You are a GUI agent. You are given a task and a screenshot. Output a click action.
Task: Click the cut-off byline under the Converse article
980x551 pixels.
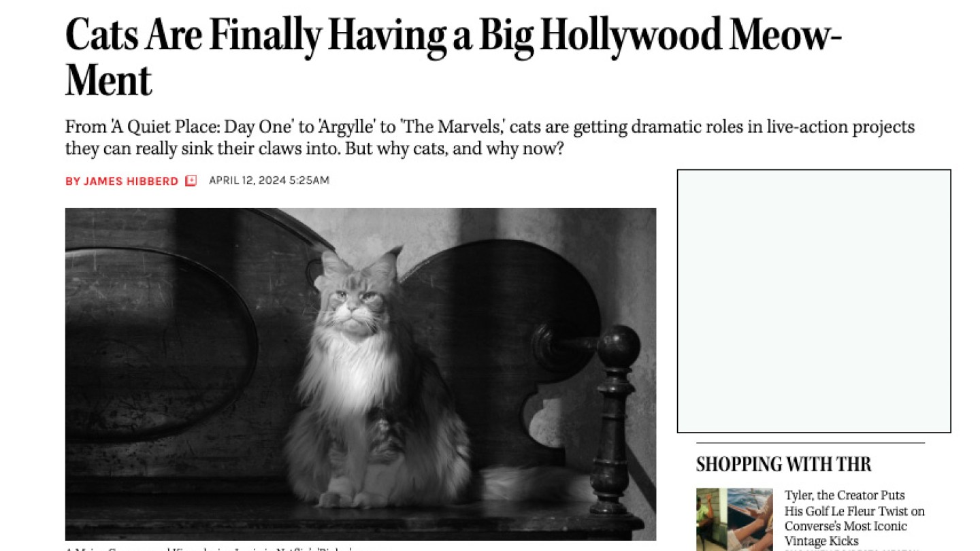point(855,549)
